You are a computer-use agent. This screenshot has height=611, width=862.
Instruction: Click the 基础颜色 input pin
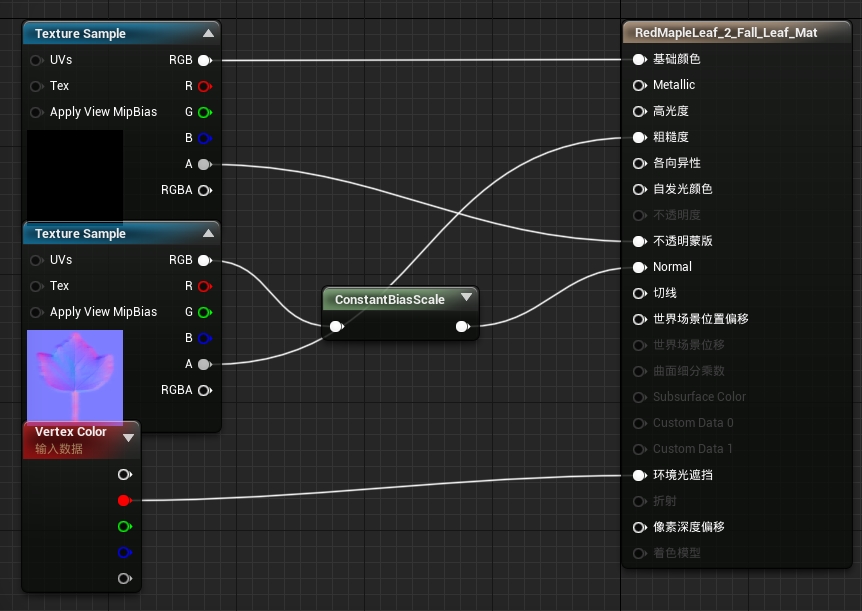639,59
